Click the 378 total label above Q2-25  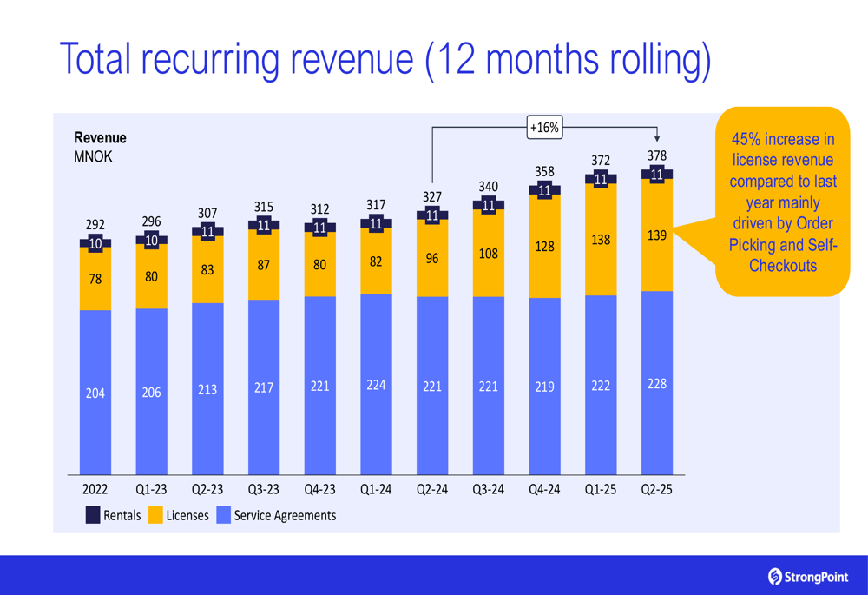(657, 156)
